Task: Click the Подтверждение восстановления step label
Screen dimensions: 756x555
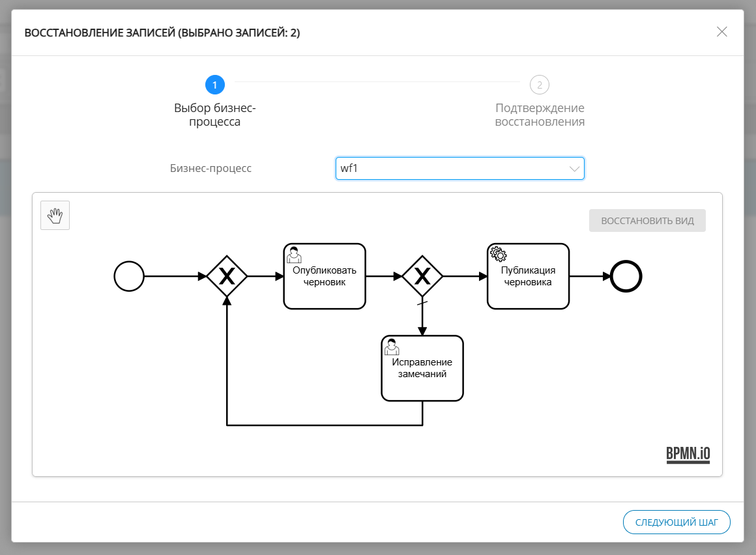Action: point(540,115)
